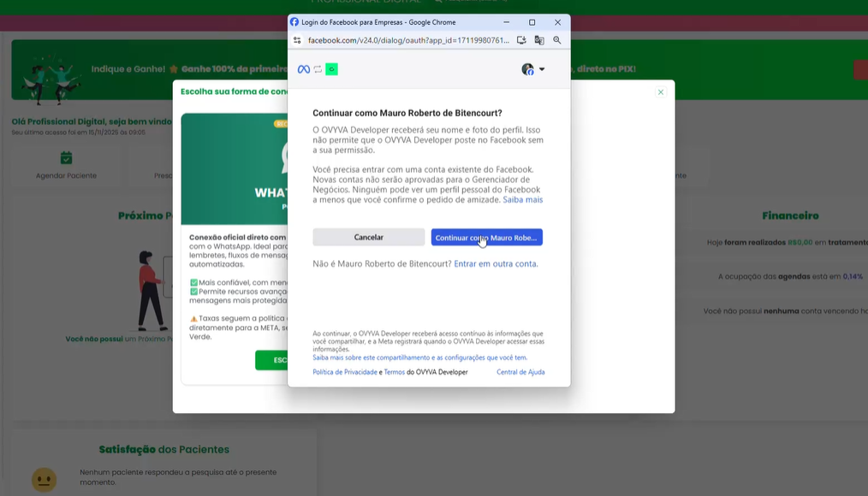Open the account switcher dropdown arrow
Image resolution: width=868 pixels, height=496 pixels.
coord(542,69)
